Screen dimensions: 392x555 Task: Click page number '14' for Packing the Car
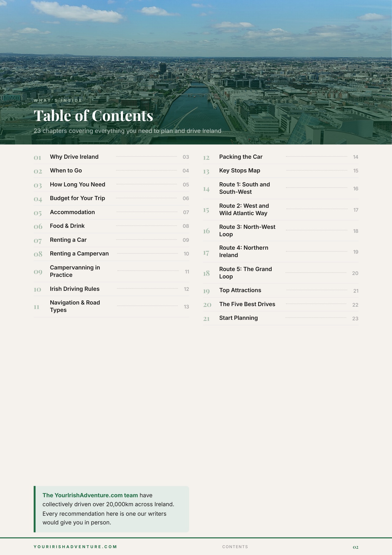coord(355,157)
